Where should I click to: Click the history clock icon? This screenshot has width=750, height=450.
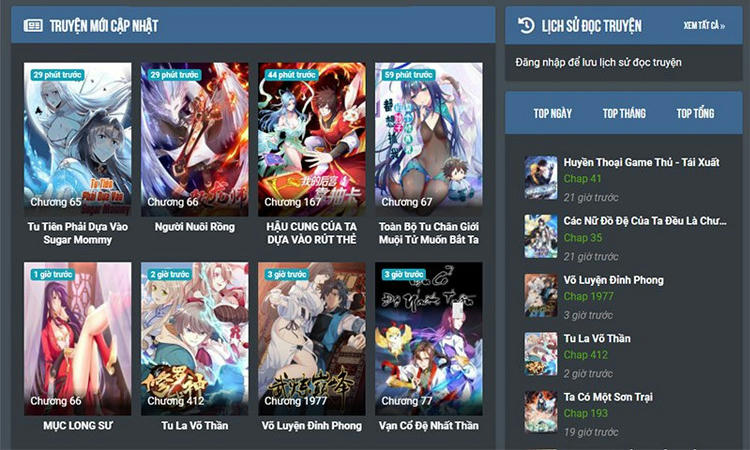[x=527, y=26]
